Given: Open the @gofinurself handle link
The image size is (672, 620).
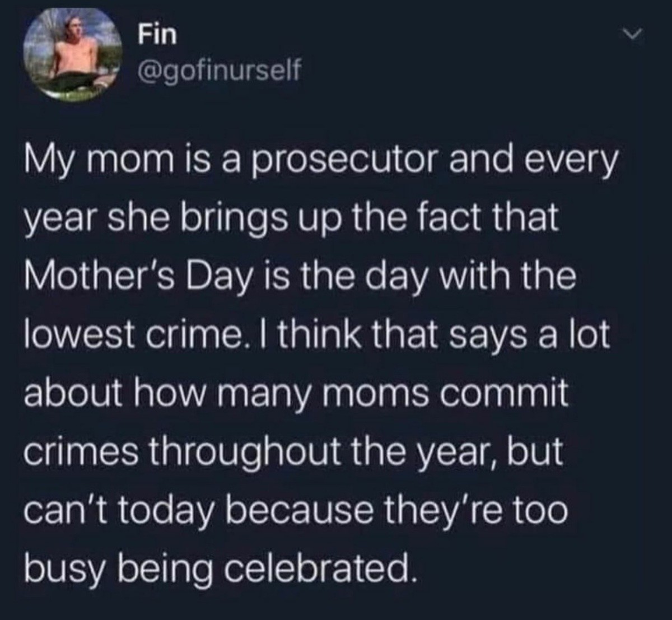Looking at the screenshot, I should coord(220,71).
